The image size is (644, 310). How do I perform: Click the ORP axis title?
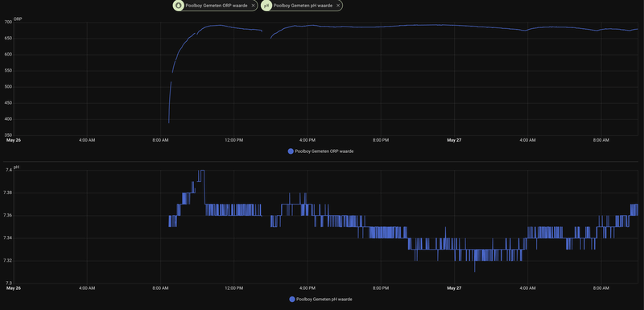coord(17,19)
